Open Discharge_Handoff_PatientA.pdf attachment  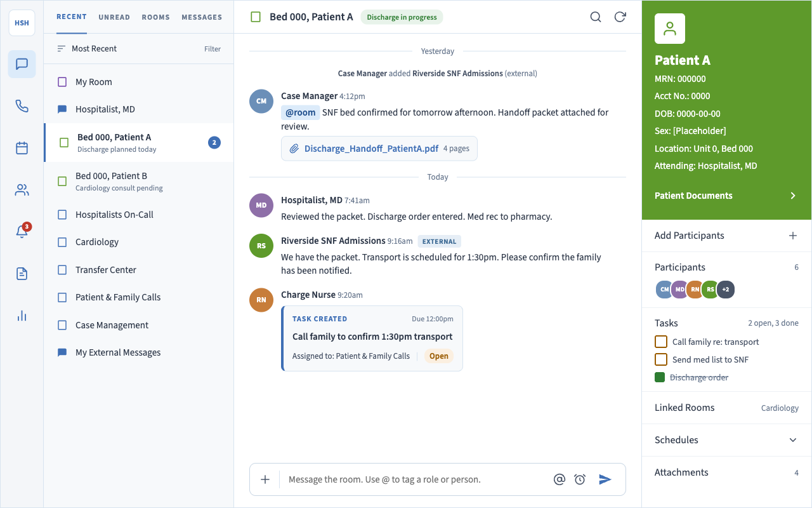(x=379, y=149)
